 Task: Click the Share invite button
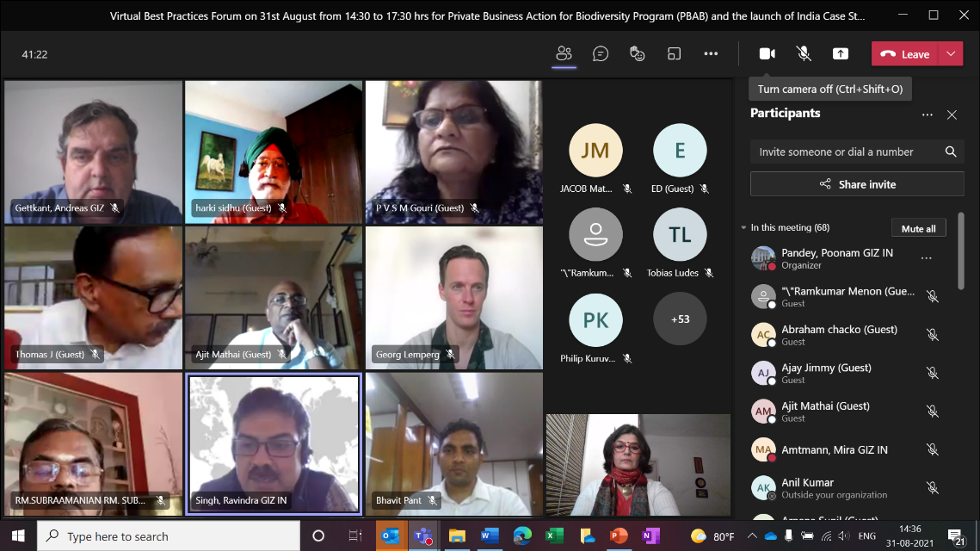point(857,184)
